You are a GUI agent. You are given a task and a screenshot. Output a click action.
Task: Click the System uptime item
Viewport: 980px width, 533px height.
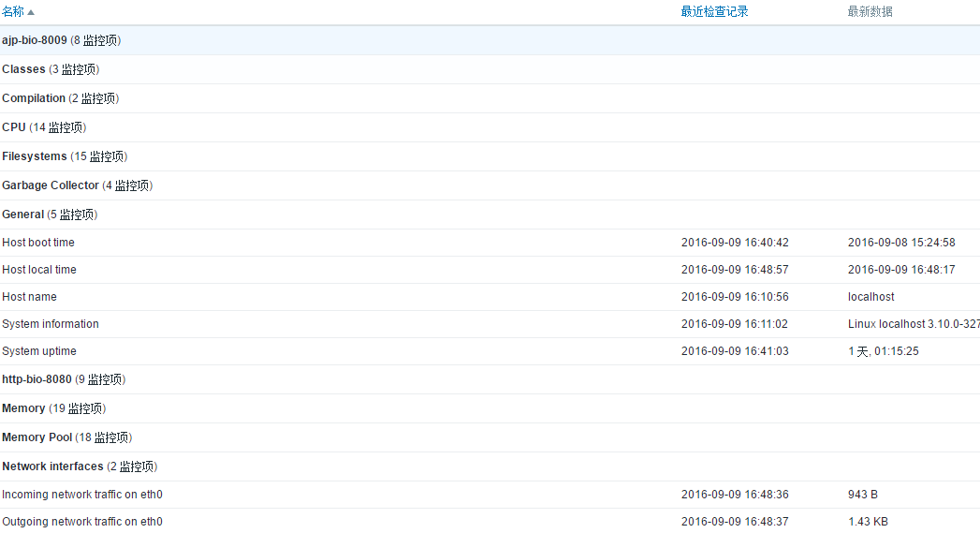(39, 351)
